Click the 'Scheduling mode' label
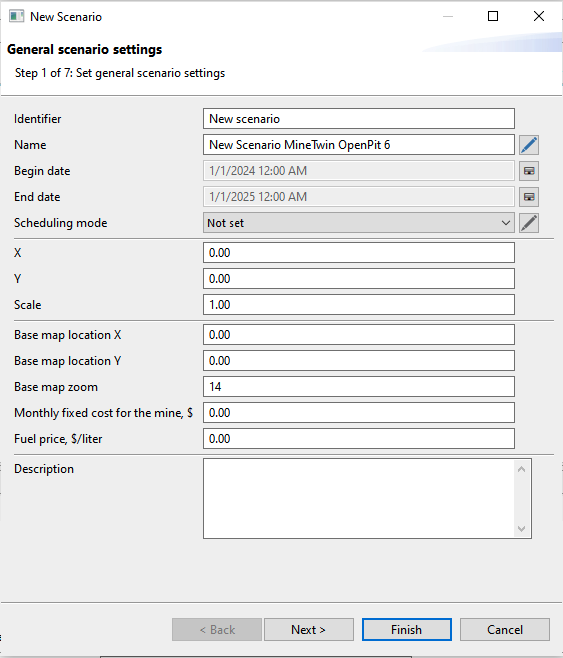This screenshot has height=658, width=563. coord(61,223)
